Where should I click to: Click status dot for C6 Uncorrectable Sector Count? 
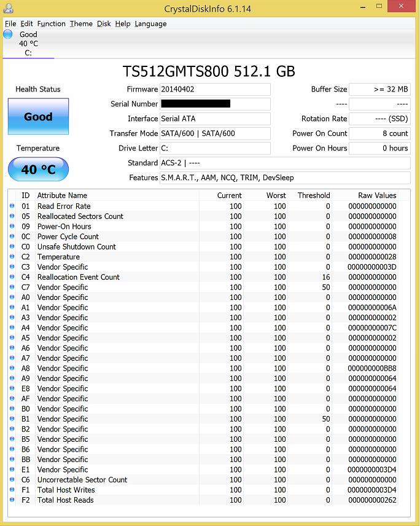12,480
